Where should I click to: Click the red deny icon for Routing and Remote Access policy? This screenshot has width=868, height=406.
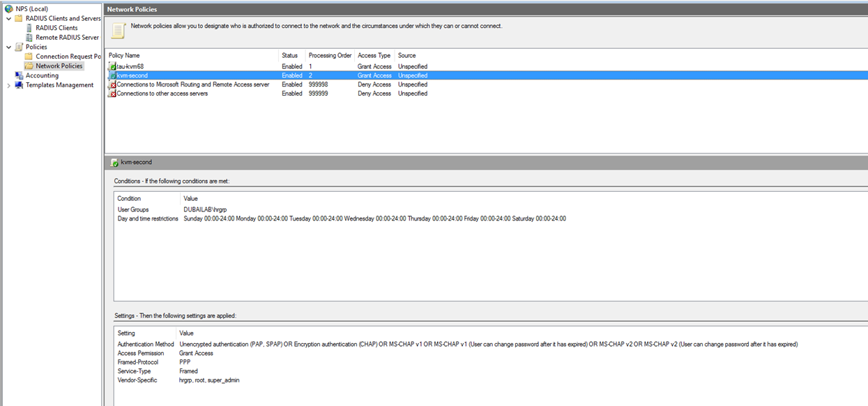coord(112,84)
